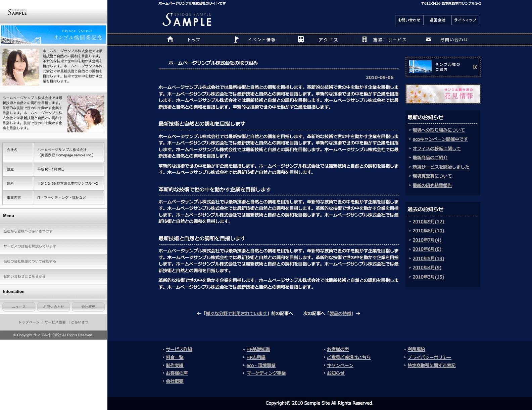Screen dimensions: 532x410
Task: Open the 施設・サービス navigation menu item
Action: tap(389, 40)
